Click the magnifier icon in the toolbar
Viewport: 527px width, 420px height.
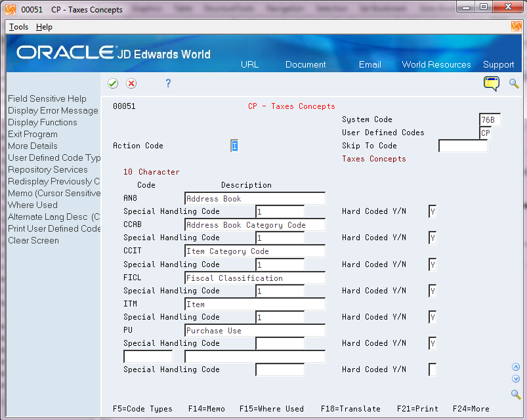point(514,83)
